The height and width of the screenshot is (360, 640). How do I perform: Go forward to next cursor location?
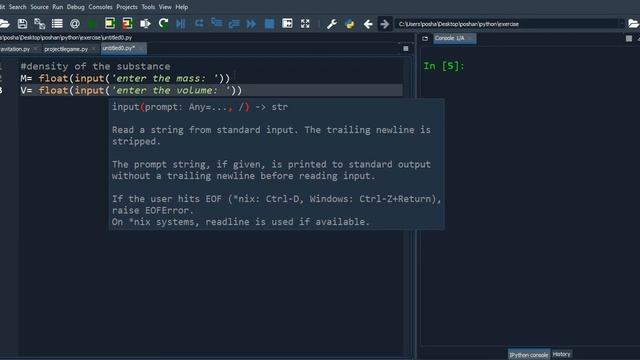point(384,24)
